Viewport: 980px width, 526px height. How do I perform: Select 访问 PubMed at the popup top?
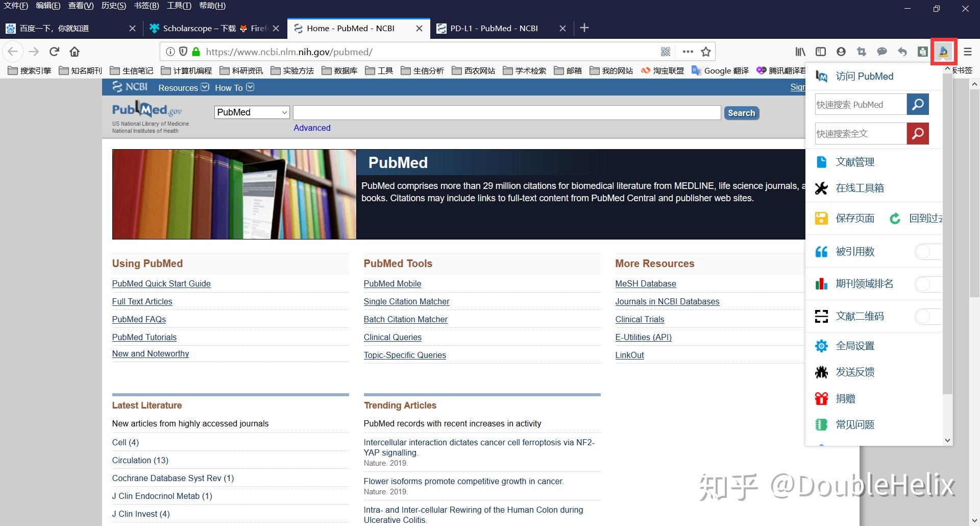[865, 76]
